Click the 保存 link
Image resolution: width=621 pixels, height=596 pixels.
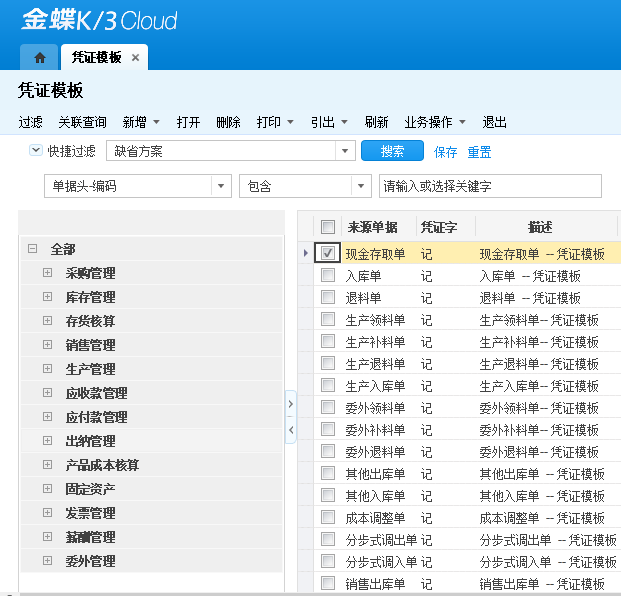pos(445,152)
